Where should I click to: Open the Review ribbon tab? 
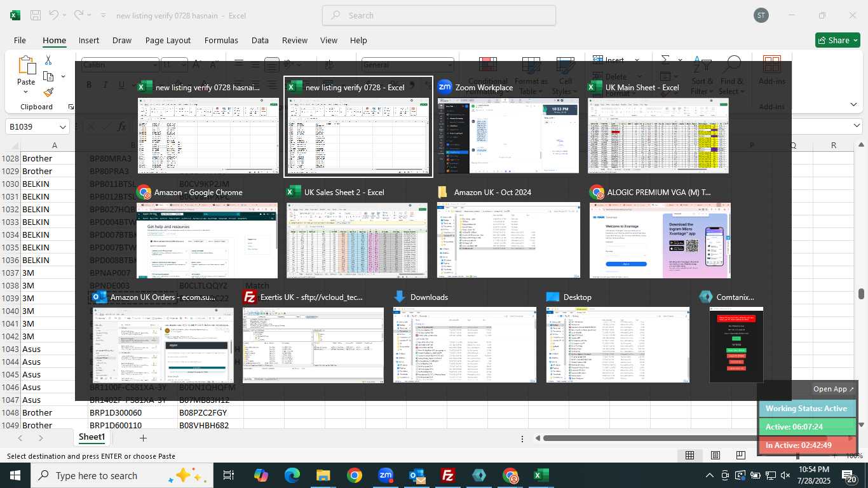[294, 40]
